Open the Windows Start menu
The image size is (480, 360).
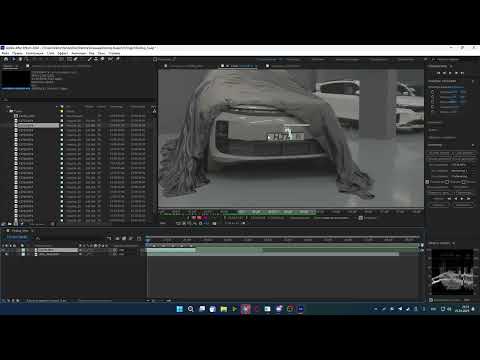click(x=179, y=309)
